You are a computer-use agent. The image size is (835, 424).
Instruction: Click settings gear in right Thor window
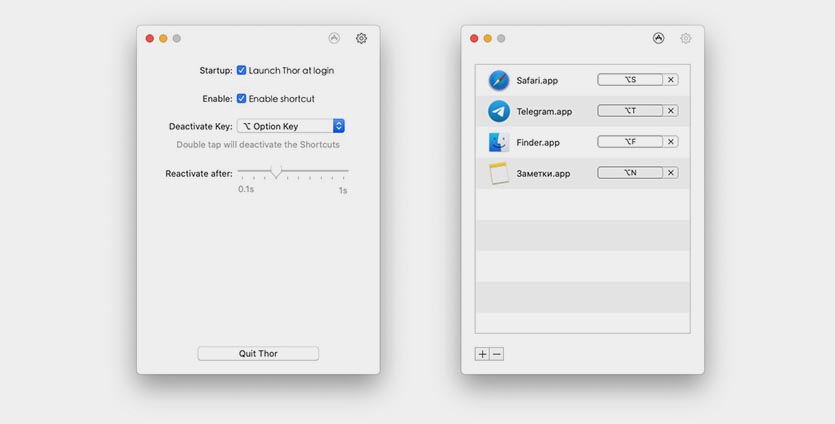point(685,38)
